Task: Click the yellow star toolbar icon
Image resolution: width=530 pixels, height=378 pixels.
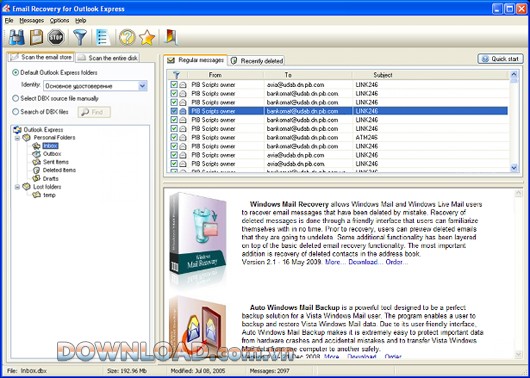Action: click(147, 38)
